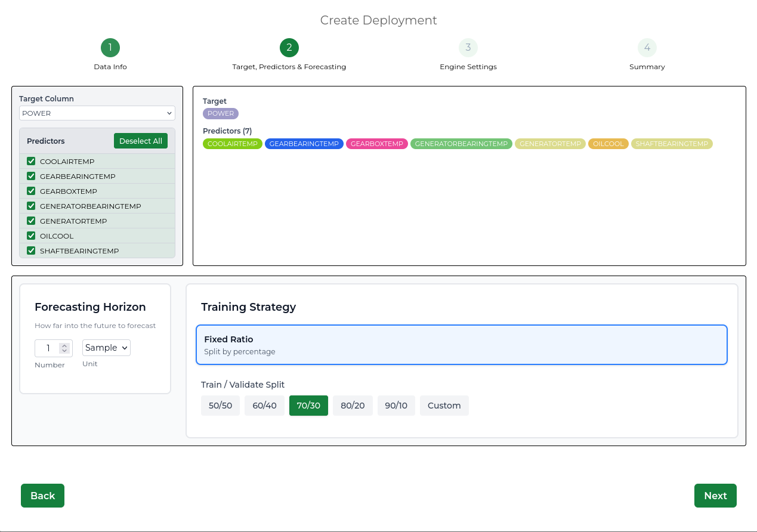
Task: Click the Data Info step label
Action: pyautogui.click(x=110, y=67)
